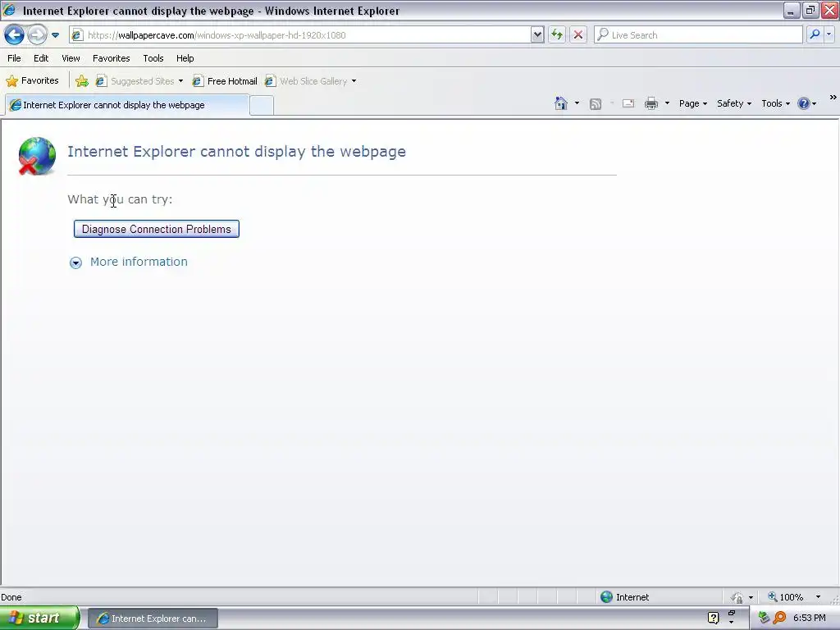
Task: Close the Internet Explorer window
Action: [829, 11]
